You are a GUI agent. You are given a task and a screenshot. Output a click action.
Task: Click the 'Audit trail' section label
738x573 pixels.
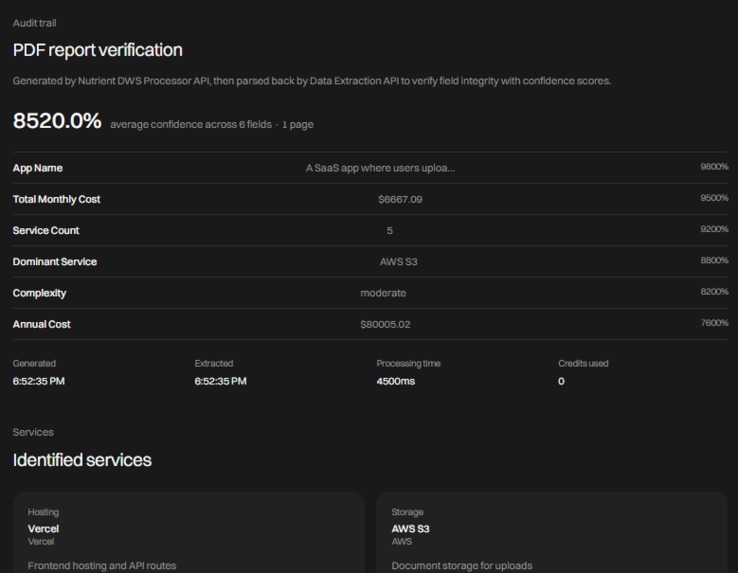[34, 23]
